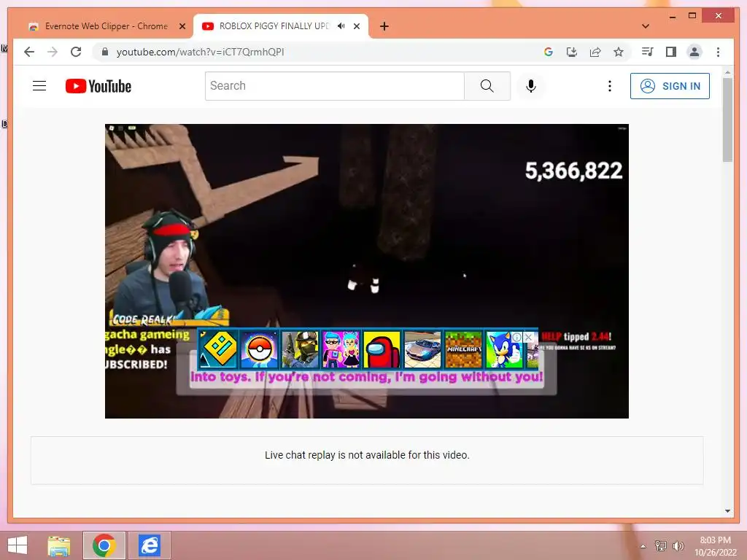Open the Windows Start button
The height and width of the screenshot is (560, 747).
[18, 545]
